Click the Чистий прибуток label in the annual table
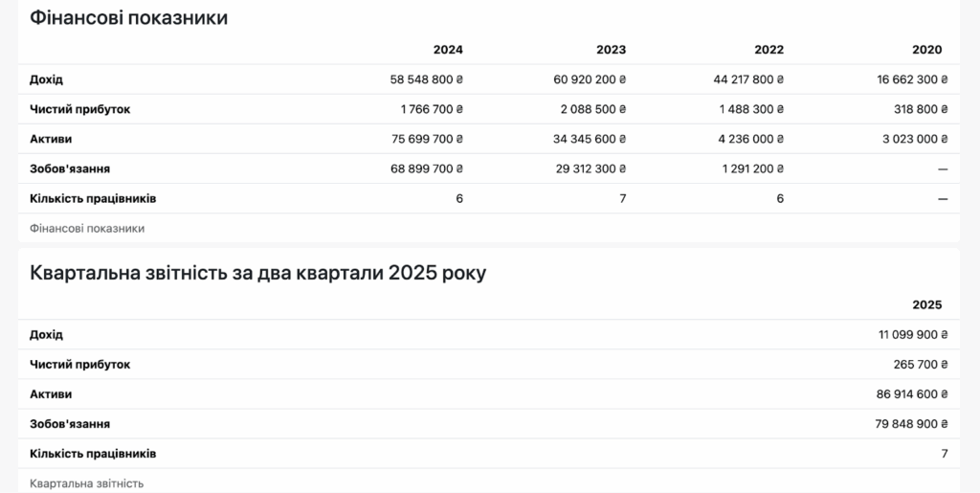This screenshot has width=980, height=493. (x=80, y=109)
